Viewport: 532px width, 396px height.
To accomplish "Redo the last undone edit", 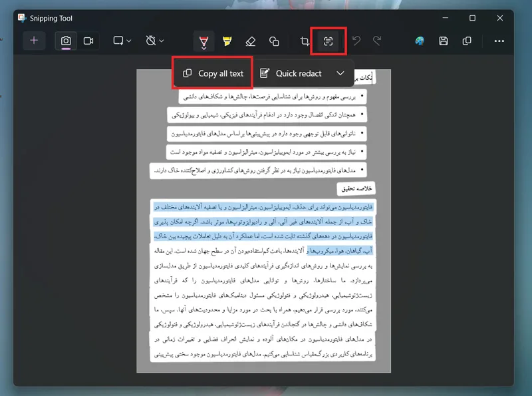I will (x=377, y=41).
